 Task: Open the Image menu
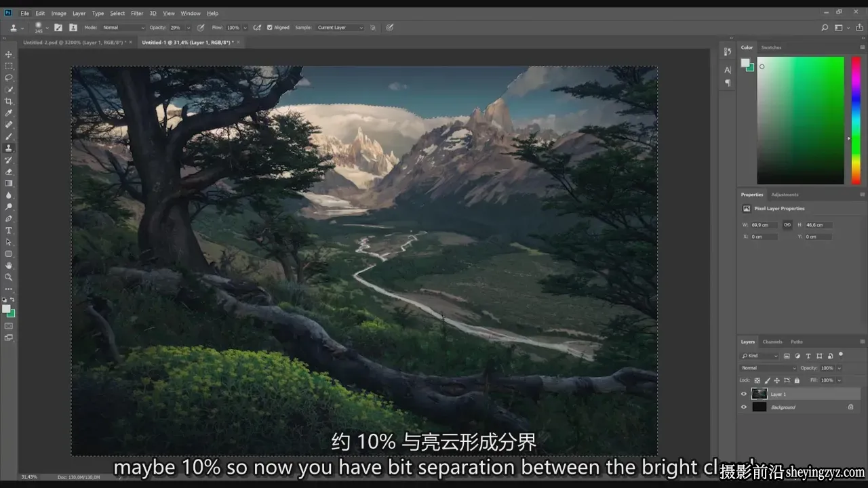59,13
